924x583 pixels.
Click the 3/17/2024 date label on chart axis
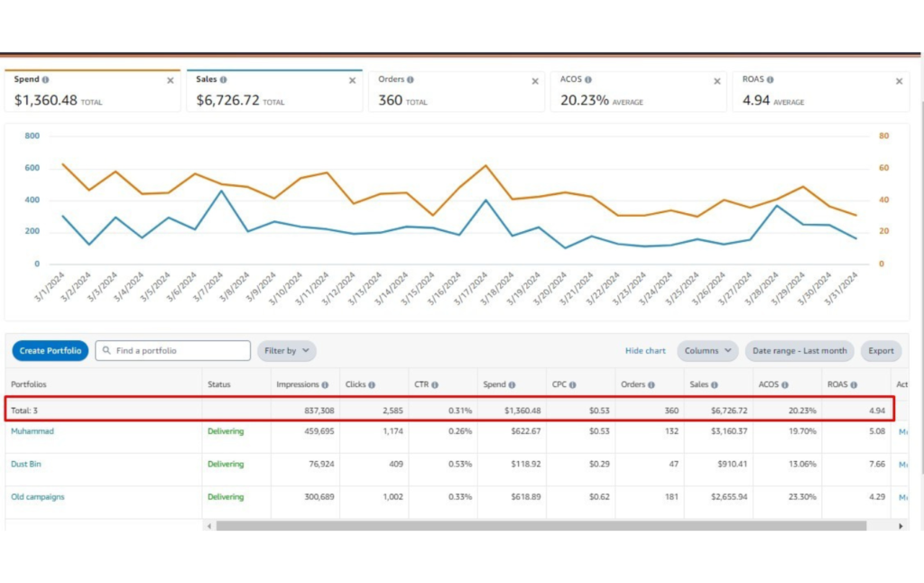click(471, 288)
